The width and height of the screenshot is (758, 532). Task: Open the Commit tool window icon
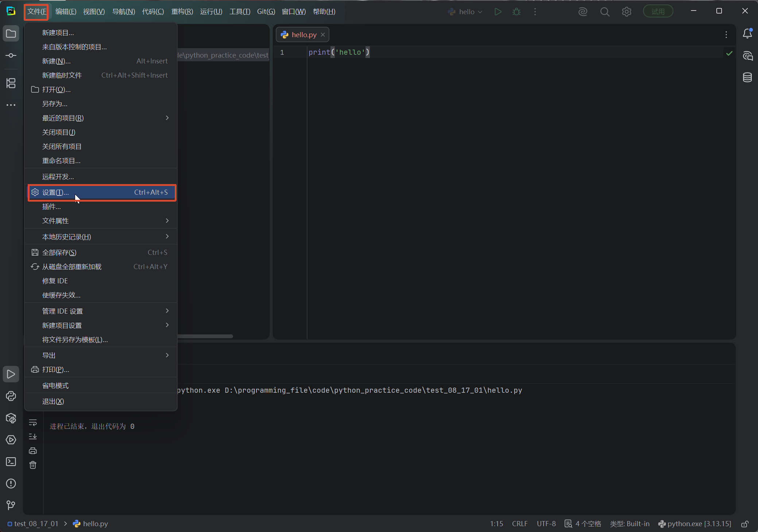11,55
